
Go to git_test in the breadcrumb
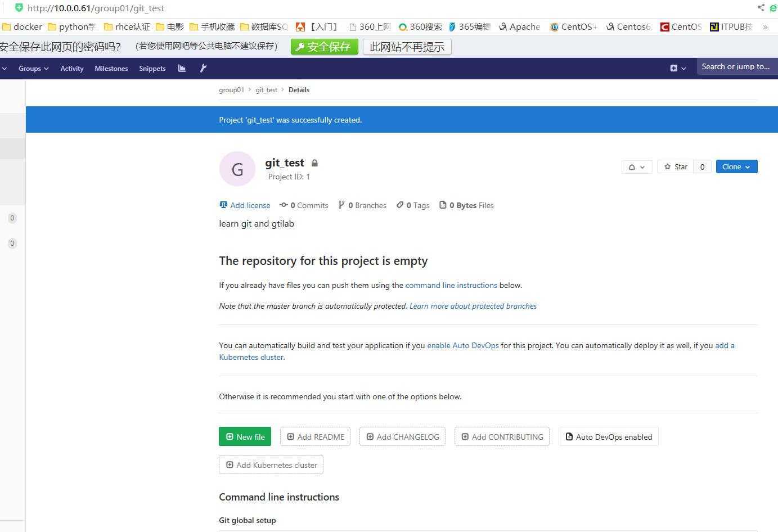[267, 90]
